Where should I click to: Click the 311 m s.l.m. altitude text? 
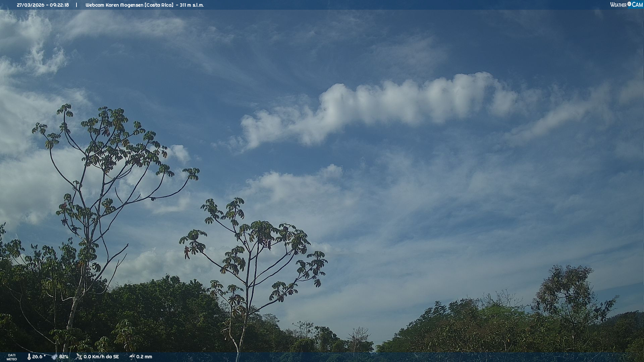pyautogui.click(x=192, y=5)
